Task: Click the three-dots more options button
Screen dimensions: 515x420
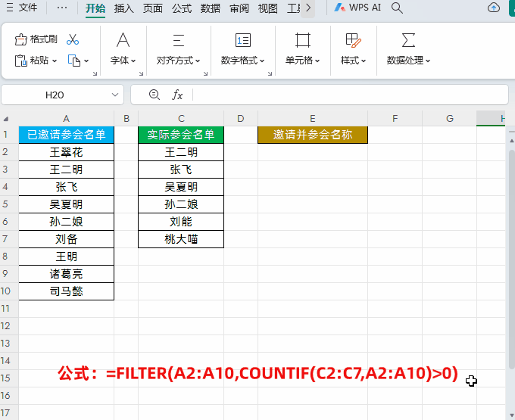Action: 62,8
